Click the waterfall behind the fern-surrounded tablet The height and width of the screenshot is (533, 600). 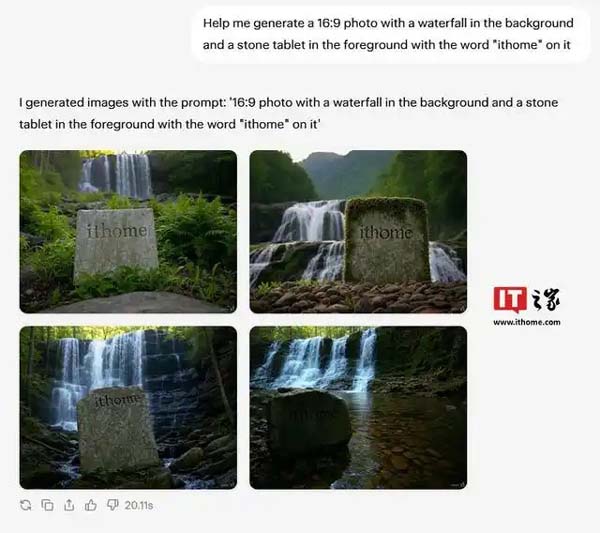(x=116, y=174)
